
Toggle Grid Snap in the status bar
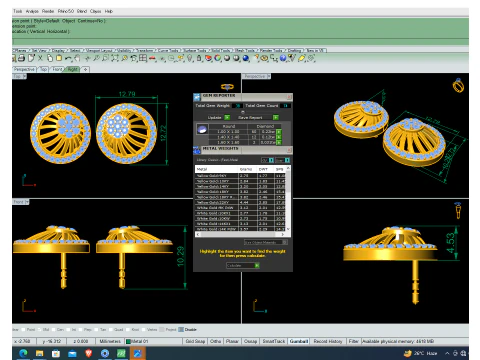[x=195, y=341]
